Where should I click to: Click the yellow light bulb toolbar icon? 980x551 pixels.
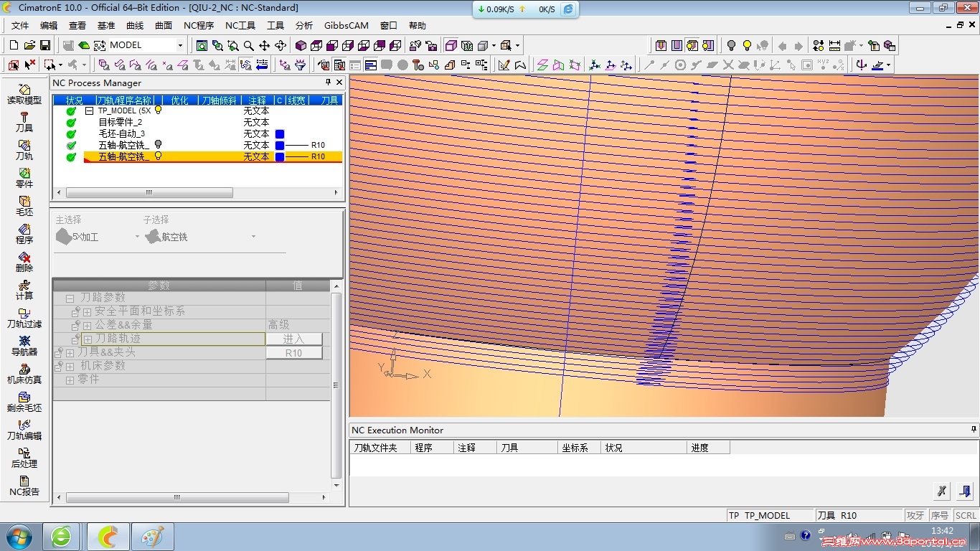pyautogui.click(x=747, y=45)
